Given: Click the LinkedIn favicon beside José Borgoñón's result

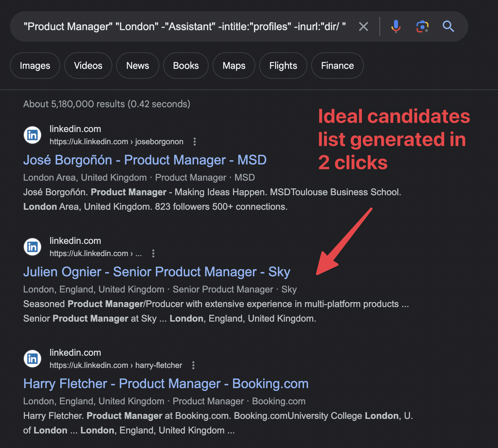Looking at the screenshot, I should click(32, 135).
